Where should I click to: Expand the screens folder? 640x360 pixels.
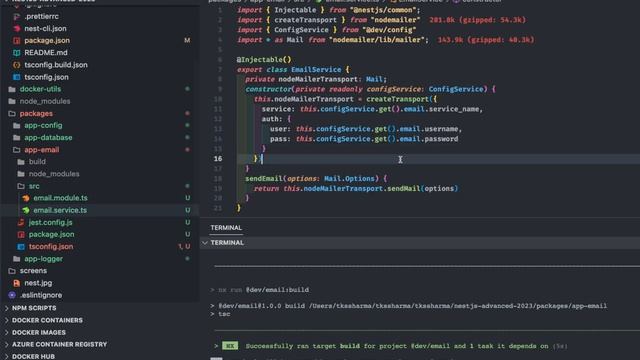click(33, 271)
